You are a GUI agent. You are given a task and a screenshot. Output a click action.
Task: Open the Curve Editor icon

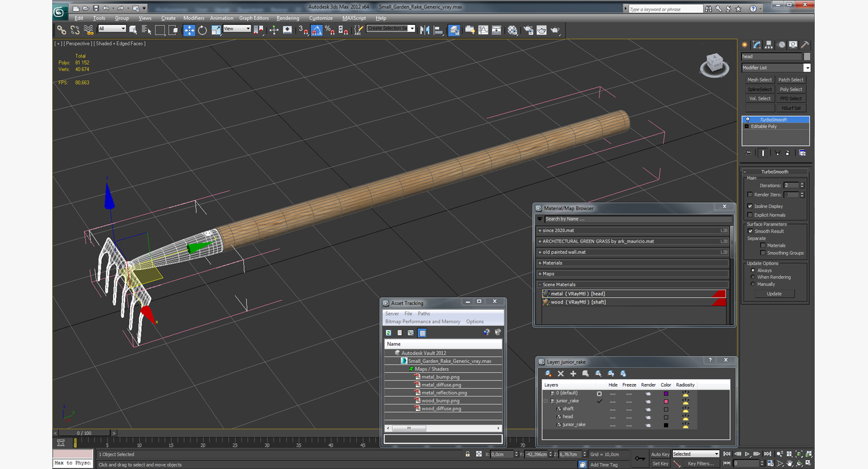483,30
